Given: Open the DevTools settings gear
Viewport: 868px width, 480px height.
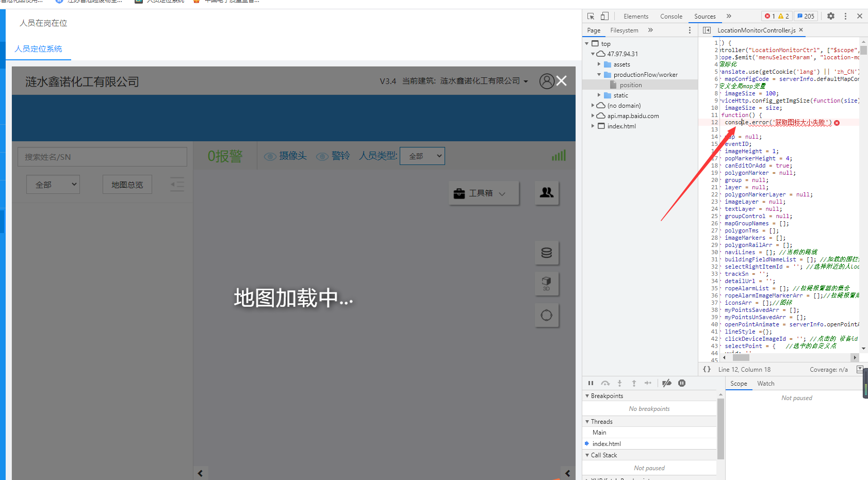Looking at the screenshot, I should pos(831,16).
